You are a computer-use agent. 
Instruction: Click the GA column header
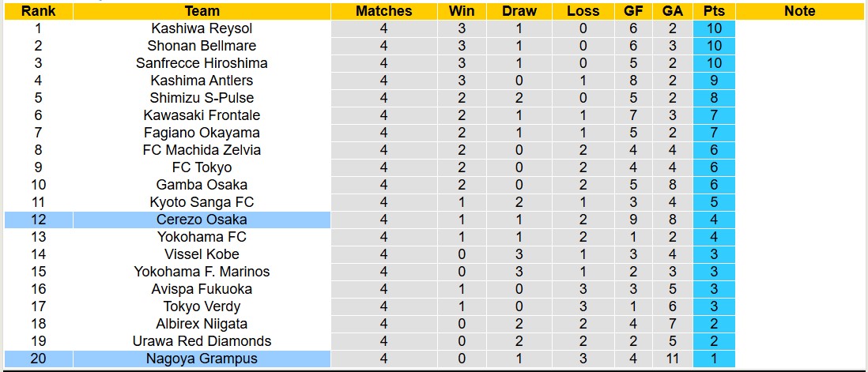point(672,11)
